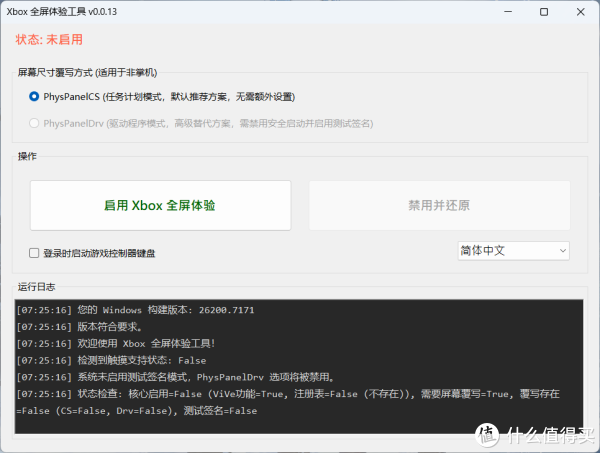
Task: Click the 状态: 未启用 status label
Action: pos(49,40)
